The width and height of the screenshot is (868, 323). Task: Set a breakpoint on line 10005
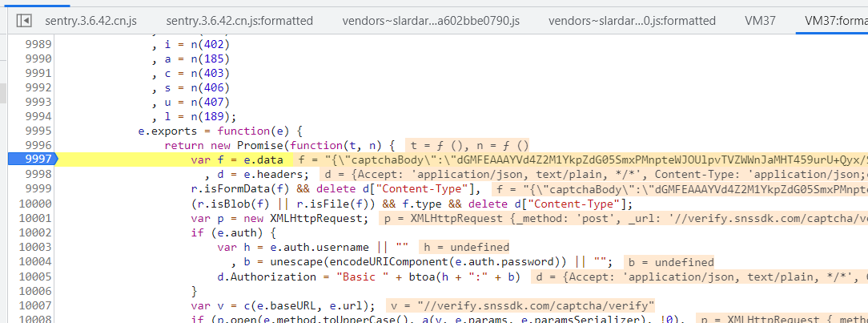click(36, 276)
